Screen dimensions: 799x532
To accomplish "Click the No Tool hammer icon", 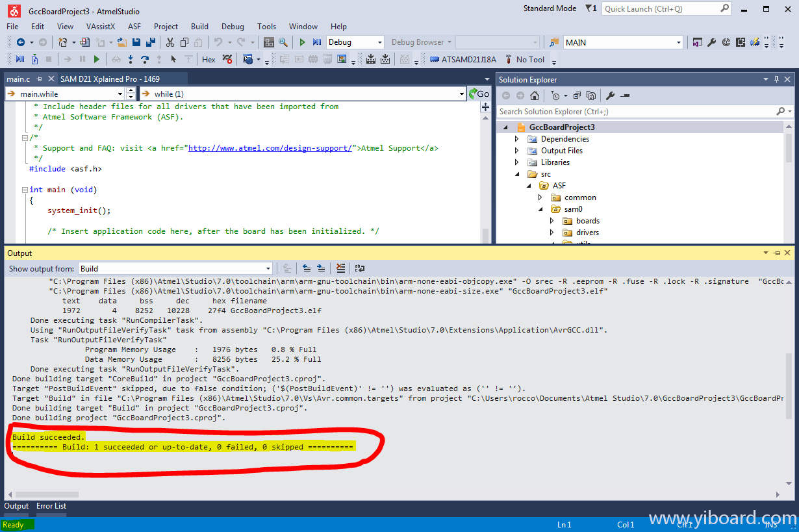I will click(509, 59).
